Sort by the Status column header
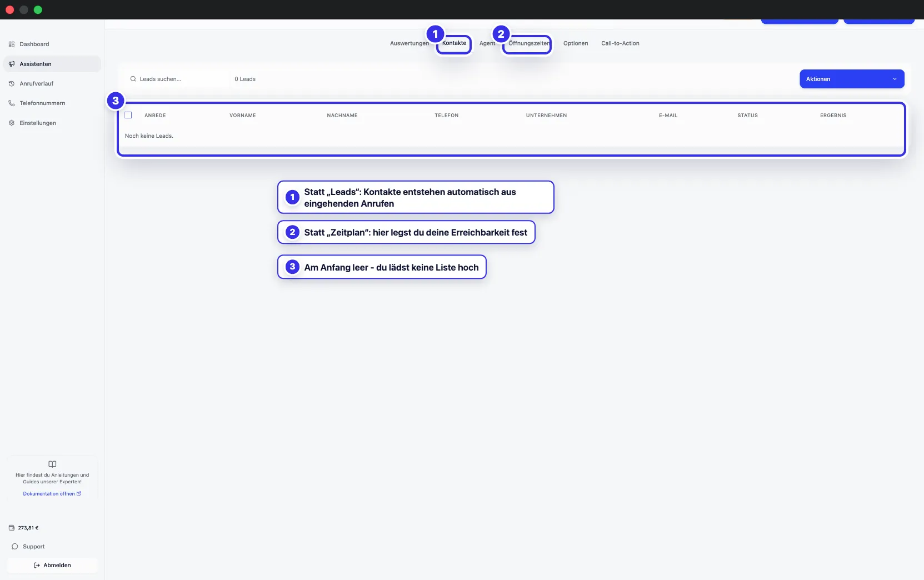The height and width of the screenshot is (580, 924). 747,116
